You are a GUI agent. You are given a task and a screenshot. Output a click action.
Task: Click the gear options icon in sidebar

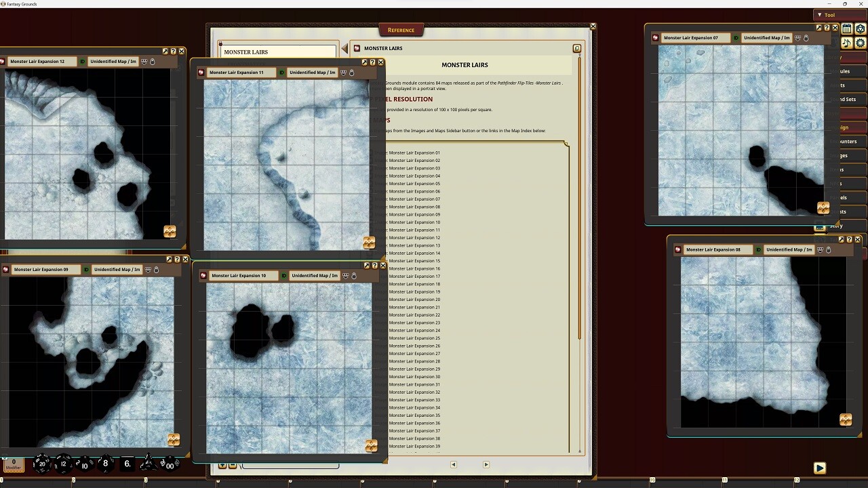pyautogui.click(x=861, y=43)
